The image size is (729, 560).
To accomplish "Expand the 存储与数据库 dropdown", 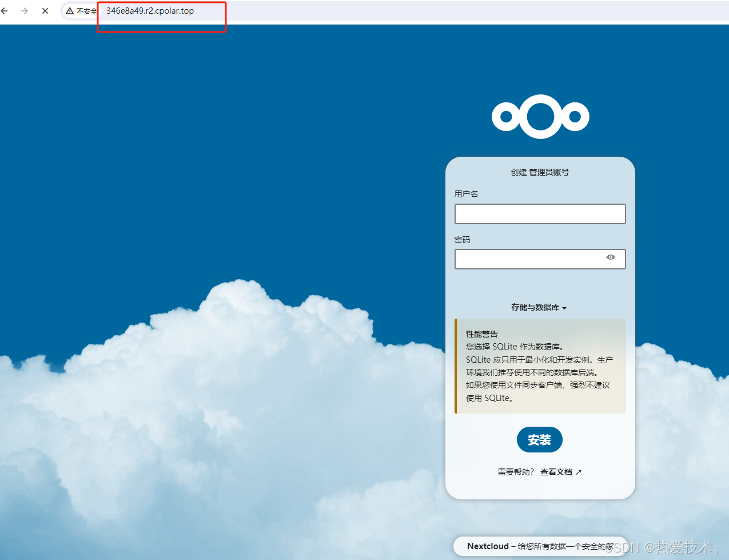I will coord(539,308).
